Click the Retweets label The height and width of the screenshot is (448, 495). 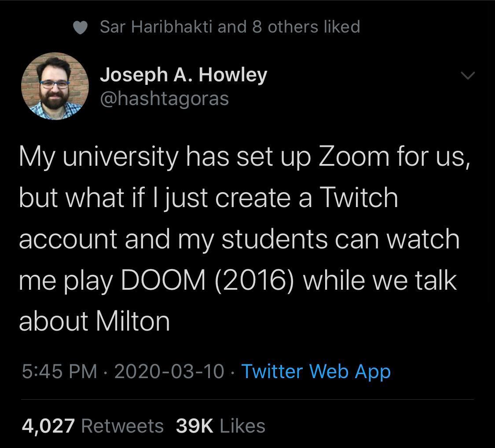point(122,426)
